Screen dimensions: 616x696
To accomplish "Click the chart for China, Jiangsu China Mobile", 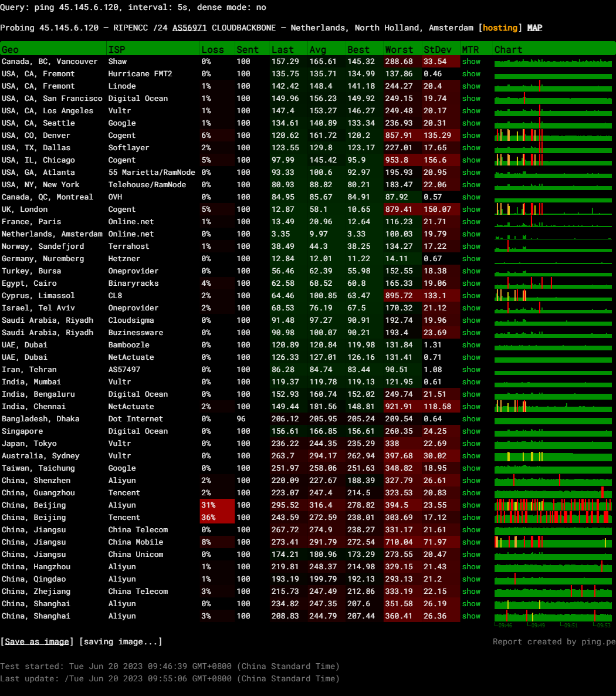I will [553, 542].
